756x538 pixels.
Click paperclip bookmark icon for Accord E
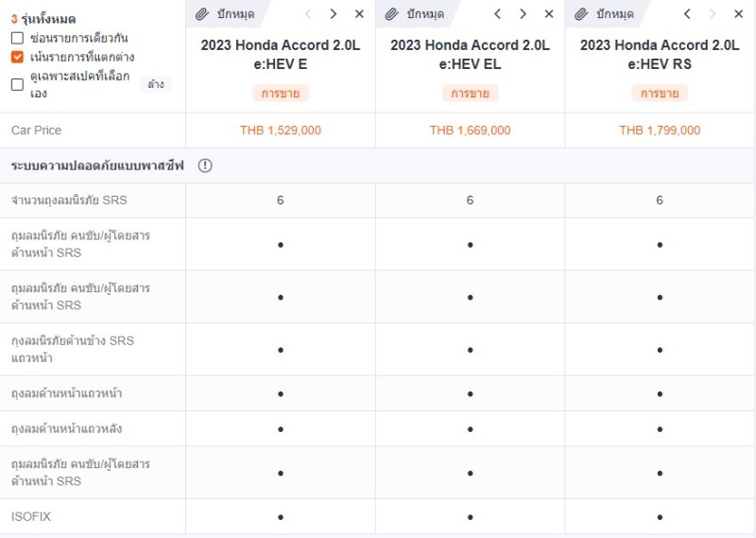click(202, 14)
